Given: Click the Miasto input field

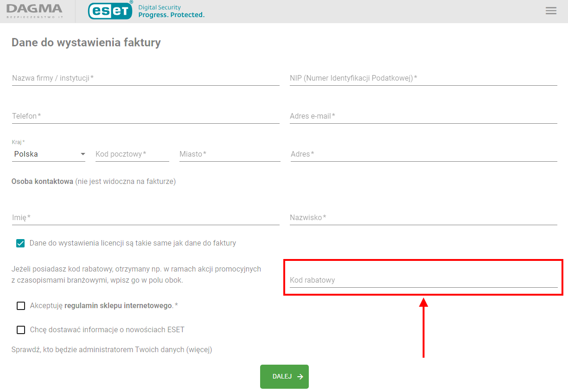Looking at the screenshot, I should 230,154.
